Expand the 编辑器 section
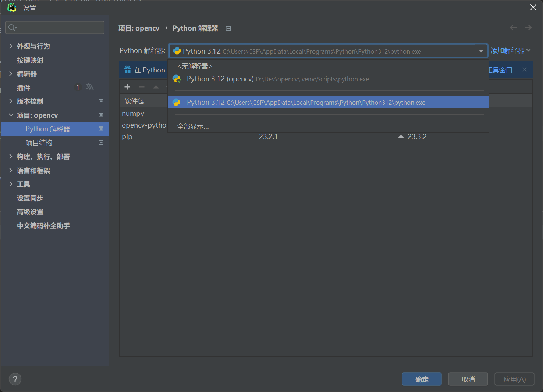The width and height of the screenshot is (543, 392). pos(11,74)
